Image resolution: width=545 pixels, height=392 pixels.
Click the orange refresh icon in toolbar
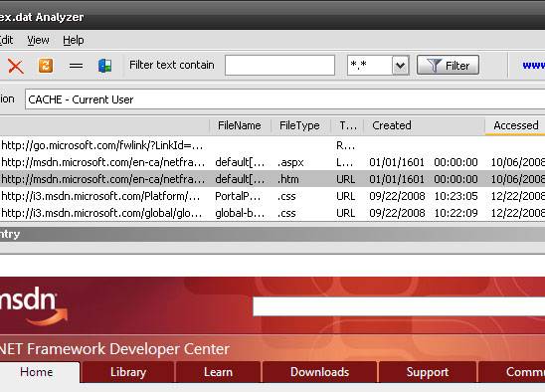pos(46,66)
